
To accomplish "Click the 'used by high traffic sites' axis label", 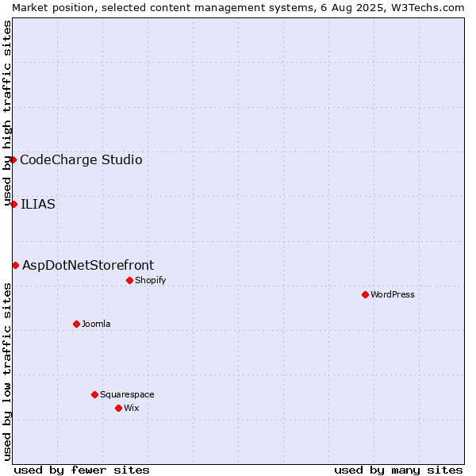I will pyautogui.click(x=7, y=113).
